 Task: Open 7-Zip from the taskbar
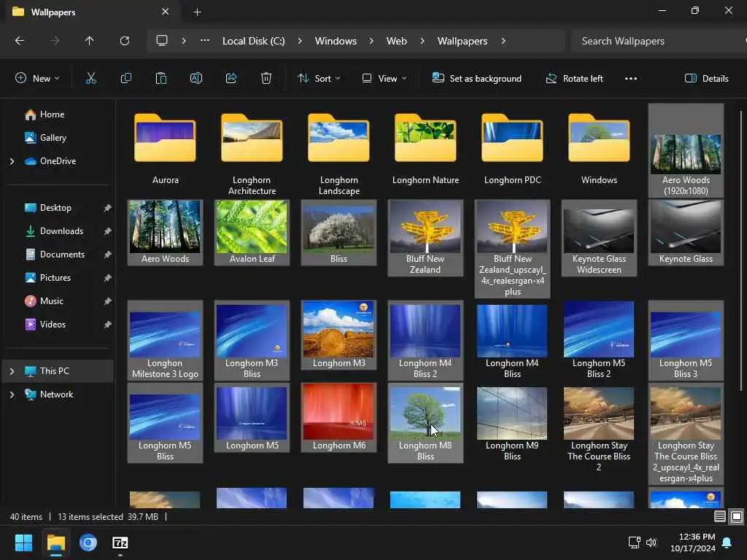point(120,542)
